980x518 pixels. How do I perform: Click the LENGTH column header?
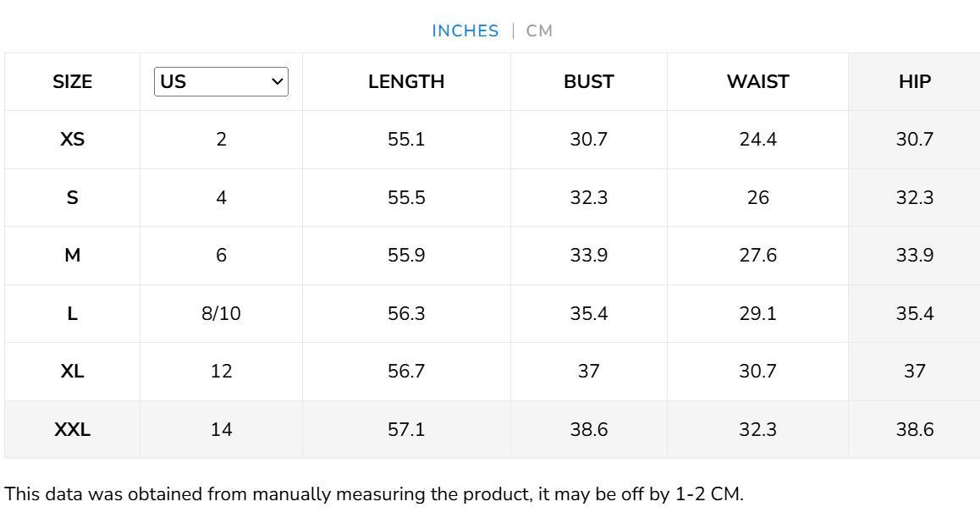pyautogui.click(x=406, y=82)
